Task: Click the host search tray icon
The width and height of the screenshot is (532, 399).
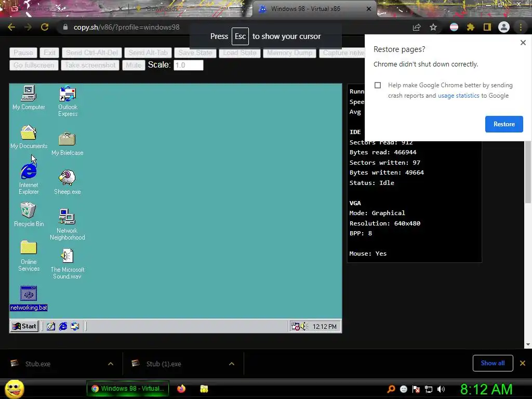Action: point(391,389)
